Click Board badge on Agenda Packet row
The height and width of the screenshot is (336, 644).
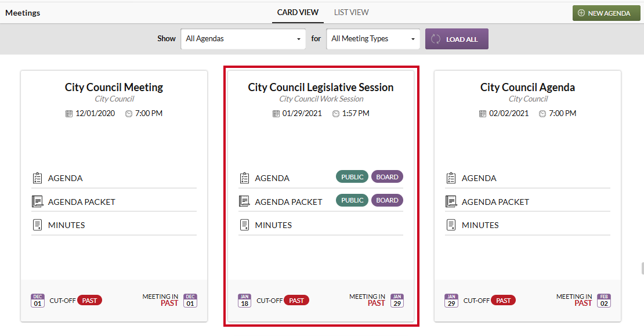pyautogui.click(x=388, y=200)
